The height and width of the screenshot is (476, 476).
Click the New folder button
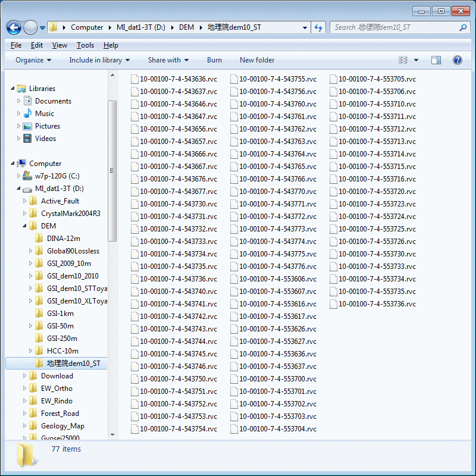click(257, 60)
